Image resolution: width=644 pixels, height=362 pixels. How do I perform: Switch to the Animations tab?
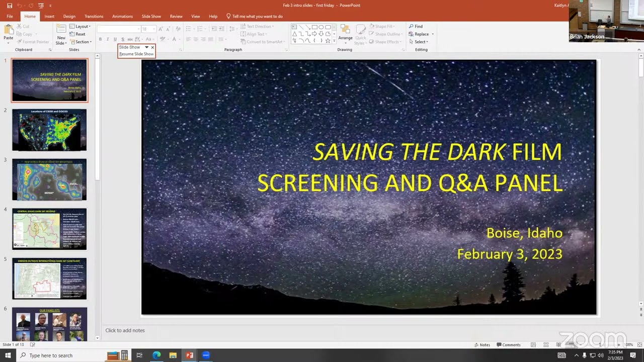tap(122, 17)
